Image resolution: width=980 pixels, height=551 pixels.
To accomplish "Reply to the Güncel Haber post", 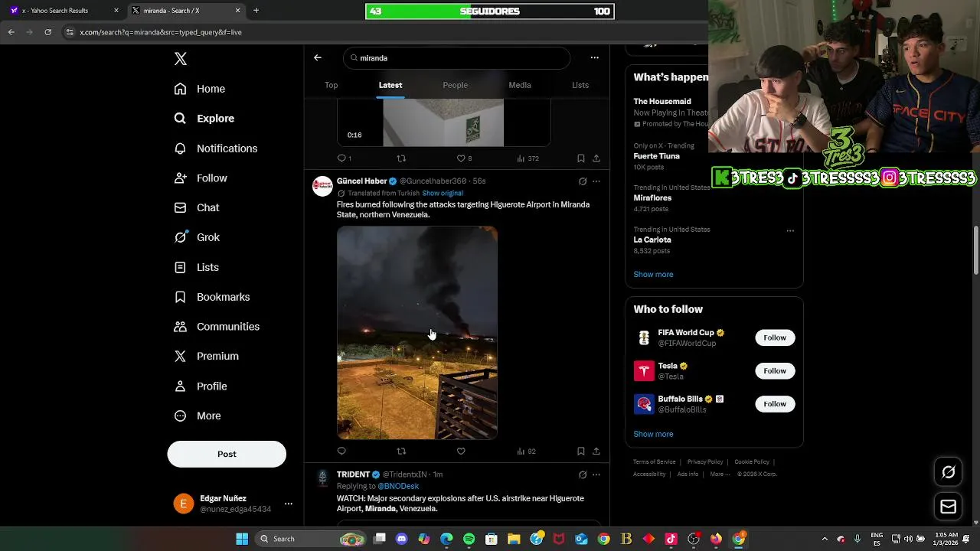I will click(x=341, y=452).
